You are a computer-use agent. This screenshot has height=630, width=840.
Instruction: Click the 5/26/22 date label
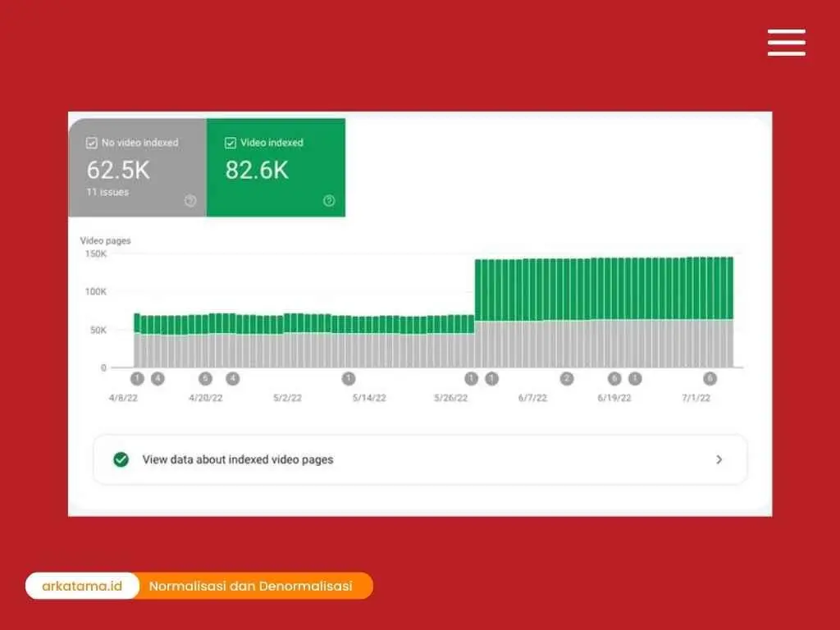451,398
